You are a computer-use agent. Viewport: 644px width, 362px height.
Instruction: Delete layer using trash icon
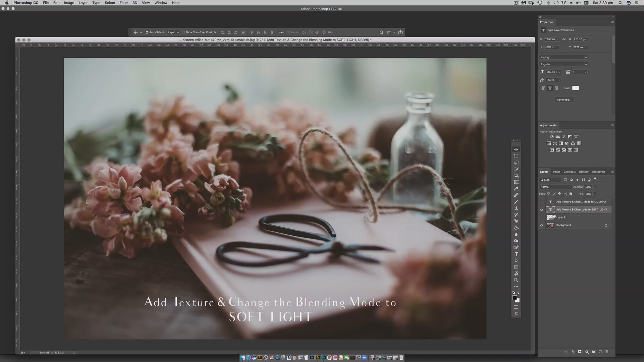click(607, 352)
